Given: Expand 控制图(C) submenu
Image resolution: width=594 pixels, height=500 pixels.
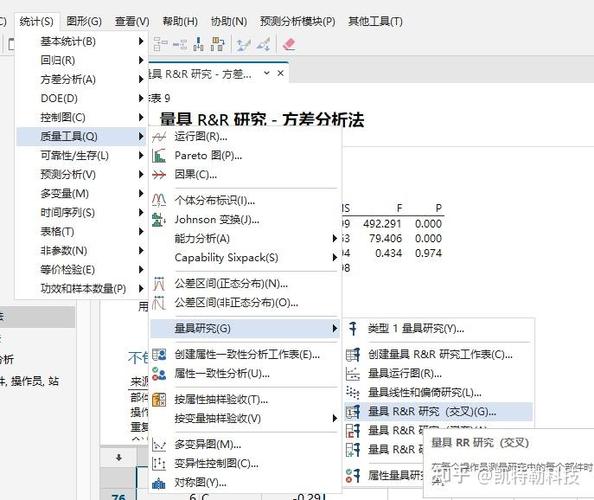Looking at the screenshot, I should point(81,117).
